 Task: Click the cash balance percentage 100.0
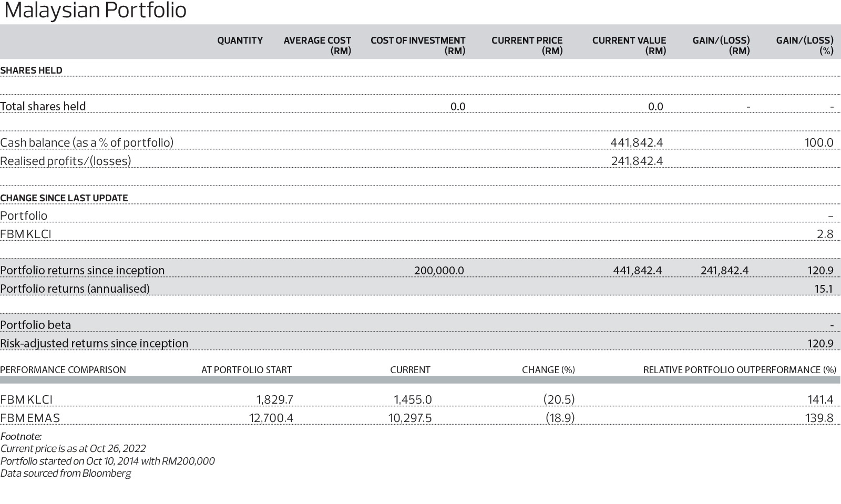819,142
